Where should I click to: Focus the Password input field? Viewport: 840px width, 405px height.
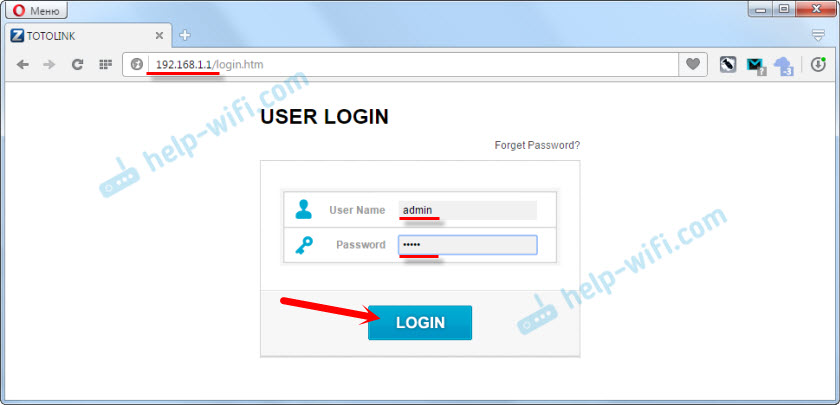pyautogui.click(x=468, y=245)
